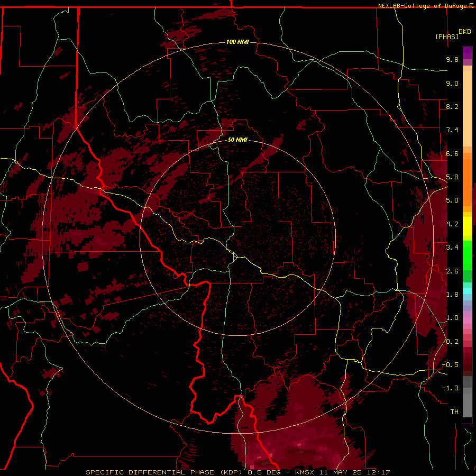Click the 6.6 color scale value
Image resolution: width=476 pixels, height=476 pixels.
point(452,153)
